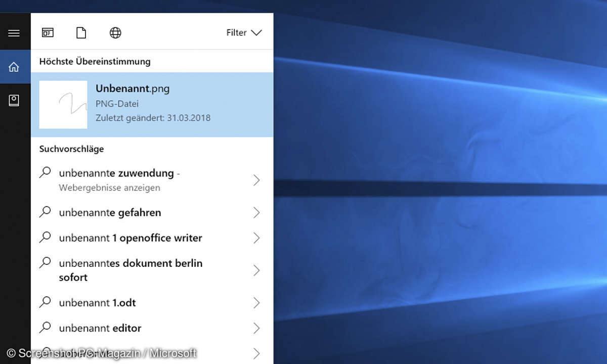The width and height of the screenshot is (607, 364).
Task: Click search icon beside 'unbenannt editor'
Action: [45, 327]
